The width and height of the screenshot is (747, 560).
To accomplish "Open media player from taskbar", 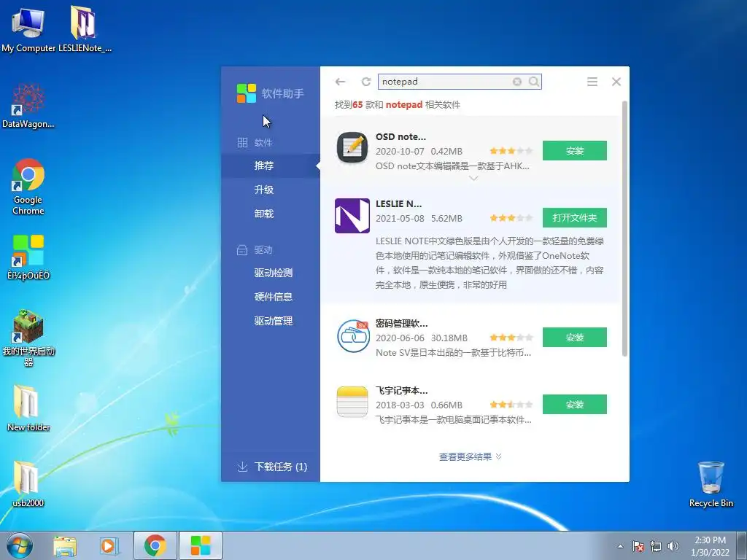I will pyautogui.click(x=109, y=545).
